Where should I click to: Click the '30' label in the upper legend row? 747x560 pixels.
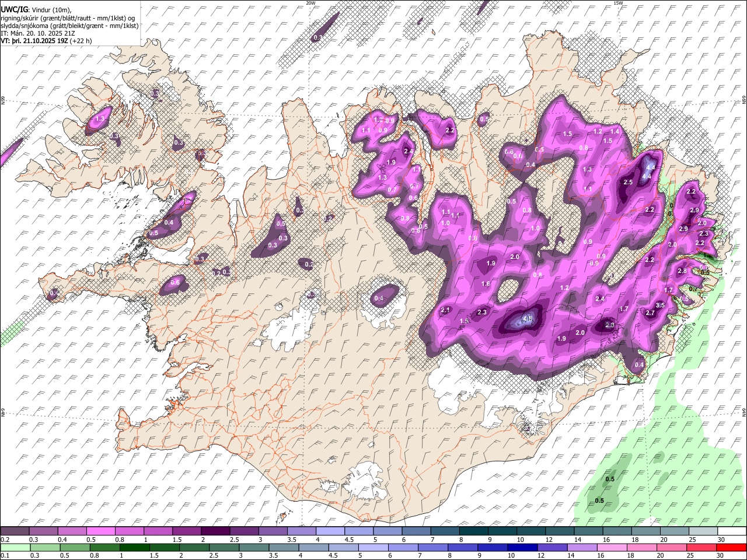[721, 540]
